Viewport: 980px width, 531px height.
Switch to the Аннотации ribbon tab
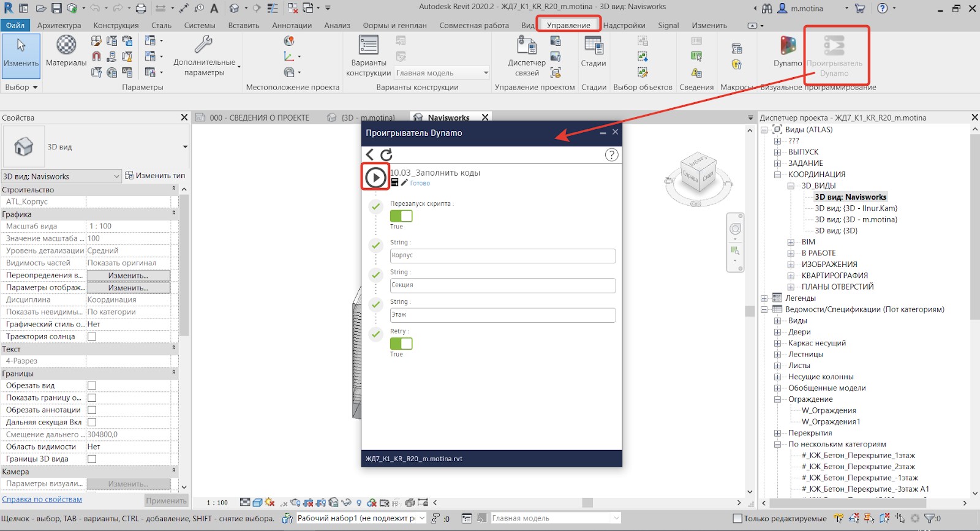point(292,25)
